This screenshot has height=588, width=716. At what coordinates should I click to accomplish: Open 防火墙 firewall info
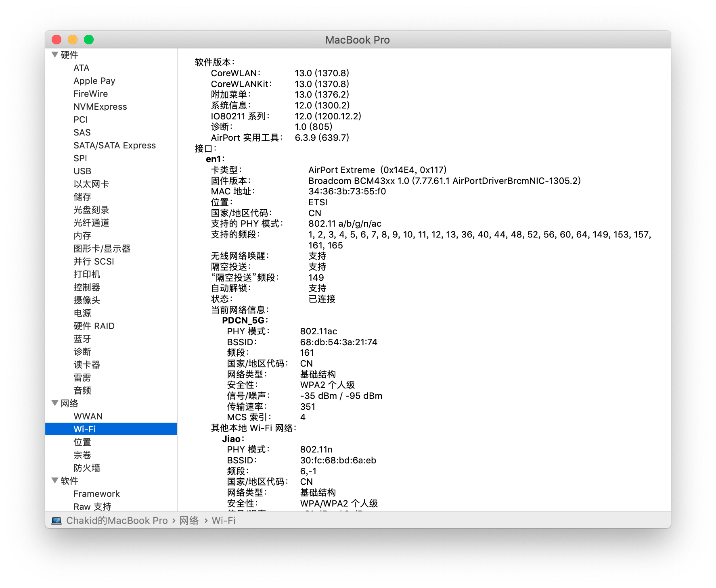click(87, 468)
